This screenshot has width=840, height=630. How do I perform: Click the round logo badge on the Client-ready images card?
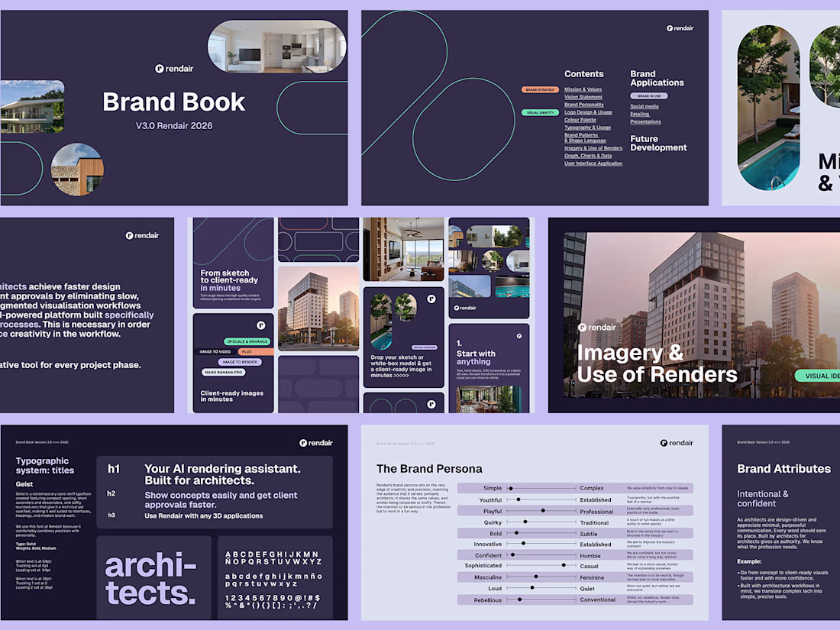(261, 325)
